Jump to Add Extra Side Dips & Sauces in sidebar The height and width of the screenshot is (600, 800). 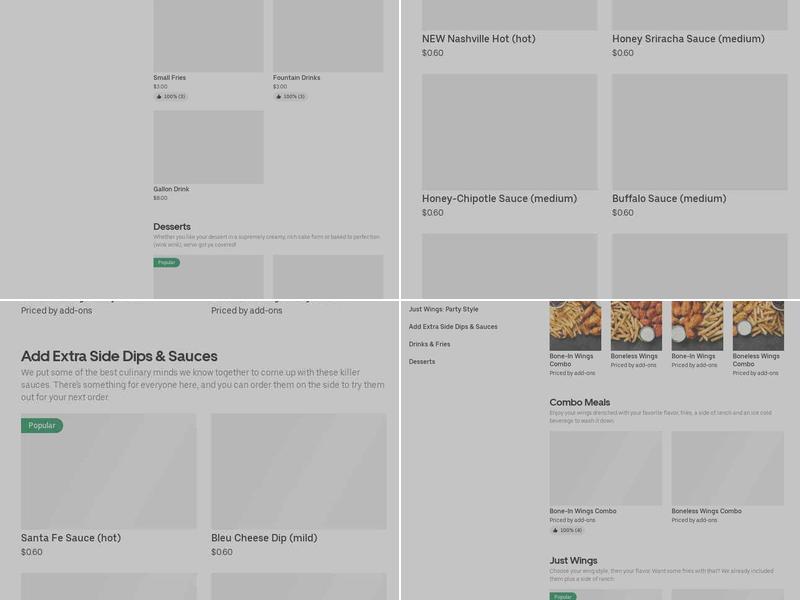[x=453, y=327]
